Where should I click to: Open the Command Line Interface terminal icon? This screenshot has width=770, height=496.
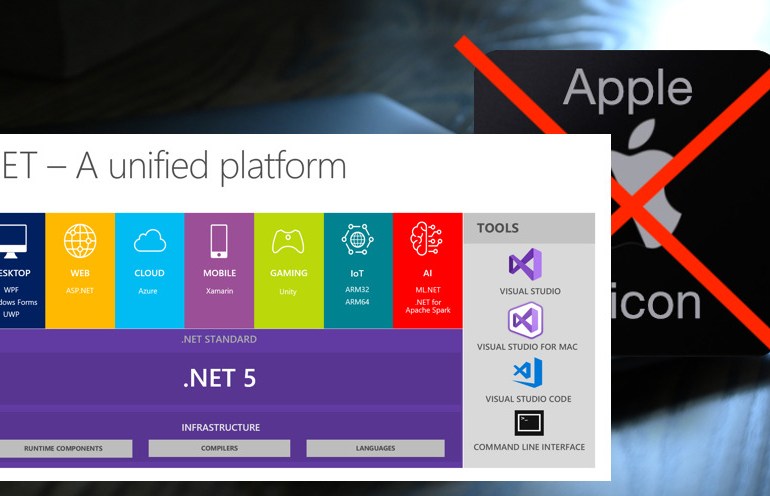(529, 423)
